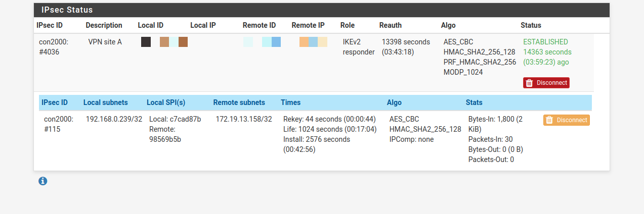Click the Local subnets column header
This screenshot has height=214, width=644.
pos(106,102)
